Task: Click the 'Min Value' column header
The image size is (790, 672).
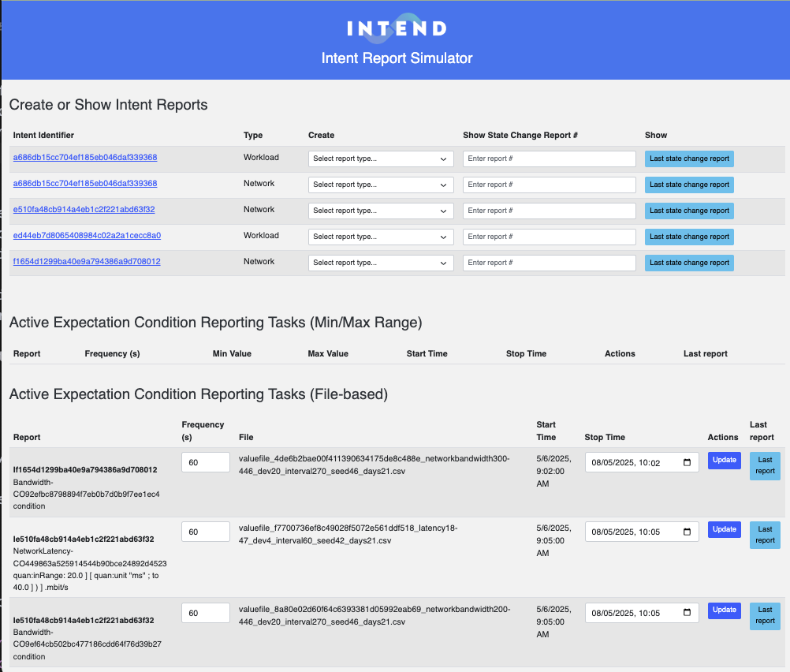Action: (x=232, y=354)
